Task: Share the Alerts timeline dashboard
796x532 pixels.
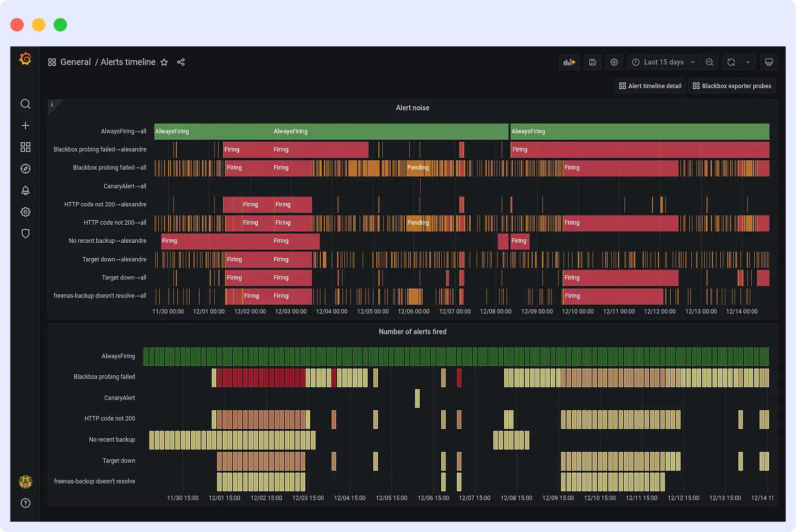Action: pyautogui.click(x=181, y=62)
